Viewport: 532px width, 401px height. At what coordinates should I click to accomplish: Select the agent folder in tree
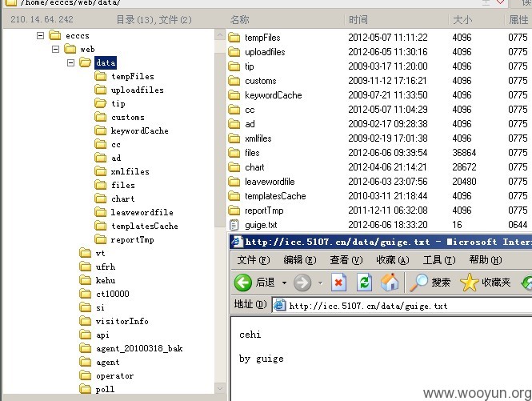107,363
